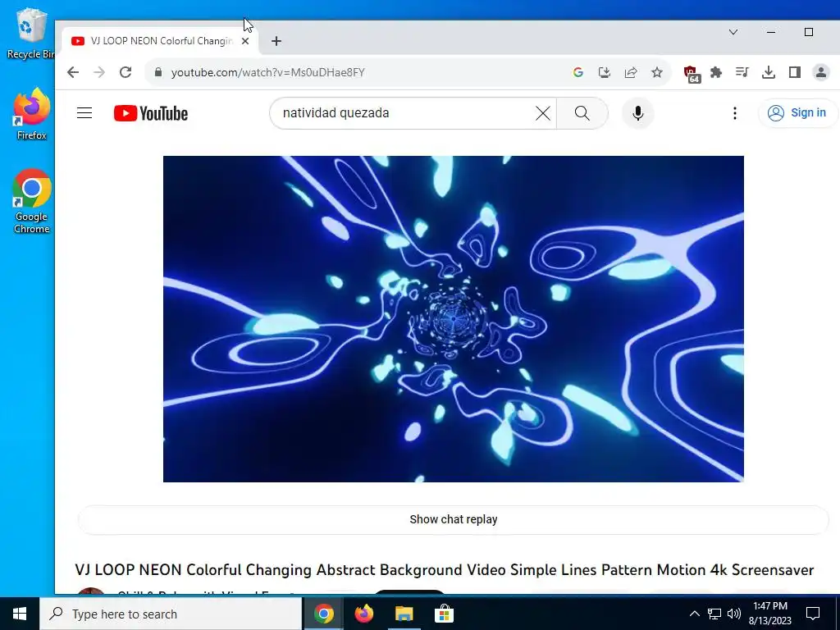
Task: Open the Windows Start menu
Action: coord(20,614)
